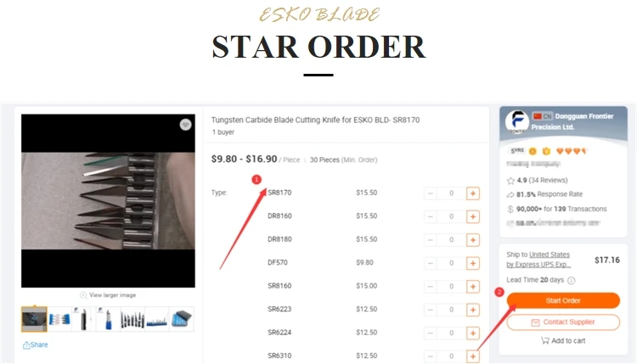Click plus button for SR6223 row
637x364 pixels.
coord(473,310)
